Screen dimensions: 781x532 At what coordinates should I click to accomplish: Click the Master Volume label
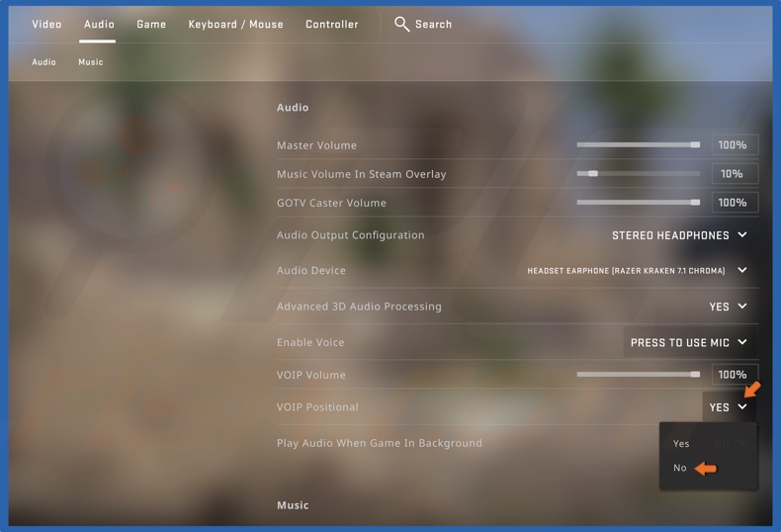coord(316,145)
